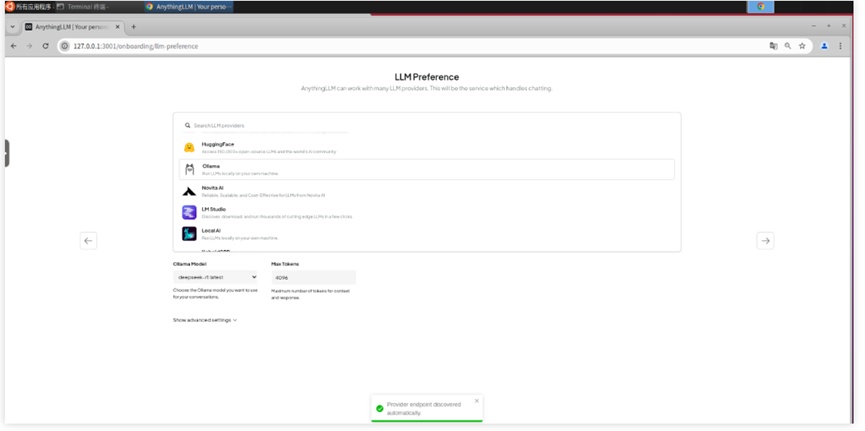Go to next onboarding step arrow
Viewport: 865px width, 431px height.
point(765,241)
